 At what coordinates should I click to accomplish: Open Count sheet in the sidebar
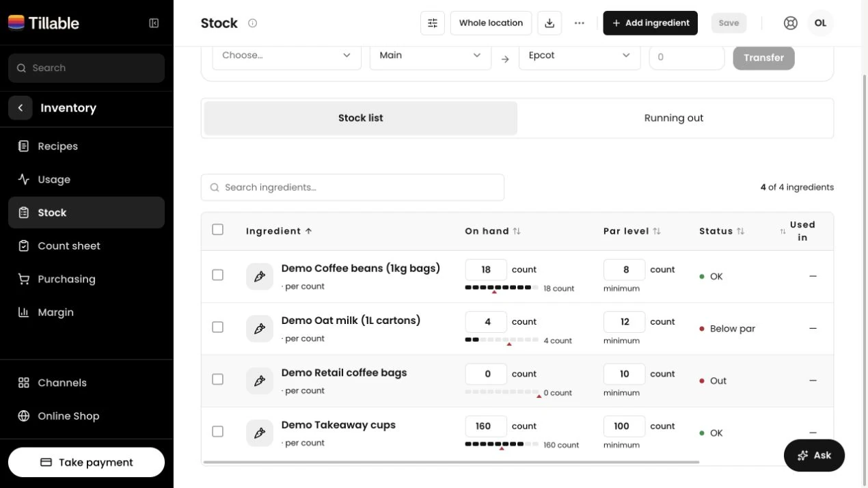(x=86, y=245)
